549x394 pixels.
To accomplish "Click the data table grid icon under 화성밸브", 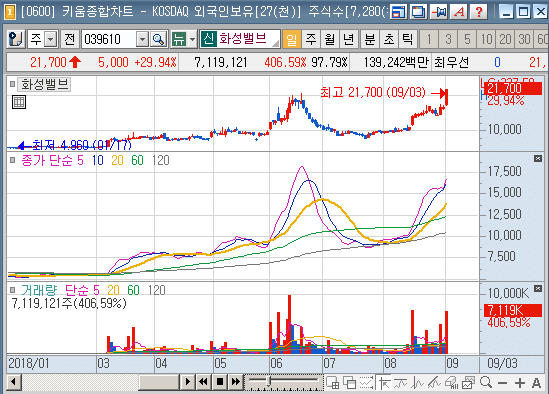I will pyautogui.click(x=19, y=102).
